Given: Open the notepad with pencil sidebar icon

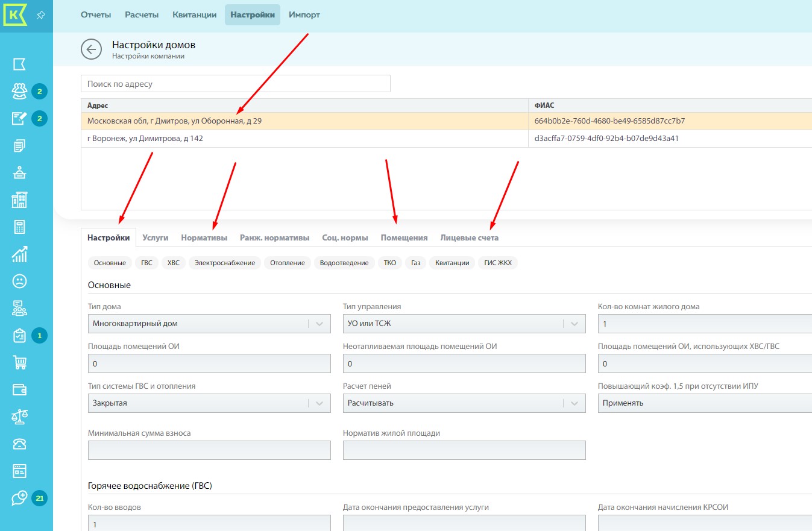Looking at the screenshot, I should tap(19, 118).
